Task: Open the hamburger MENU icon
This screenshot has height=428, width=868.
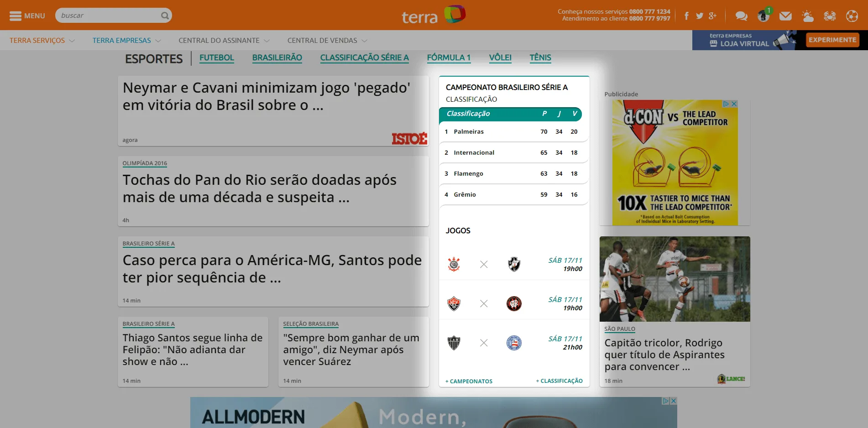Action: [16, 16]
